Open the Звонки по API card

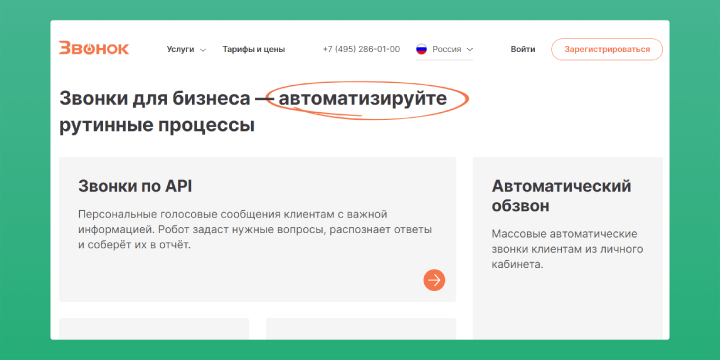(258, 229)
